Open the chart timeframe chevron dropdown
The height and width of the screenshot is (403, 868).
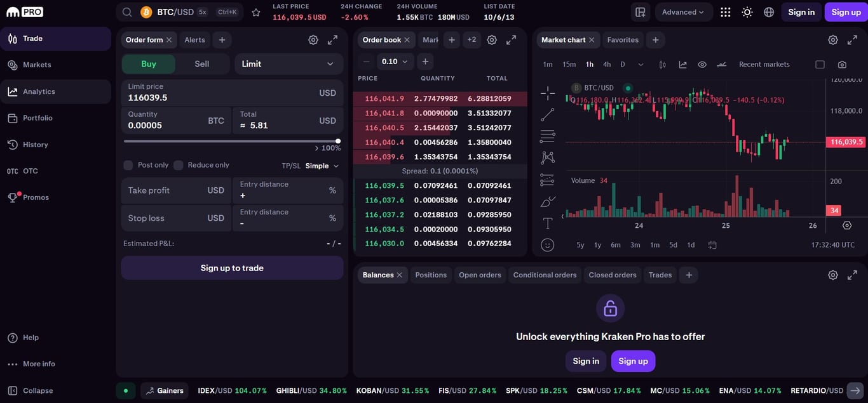(641, 64)
